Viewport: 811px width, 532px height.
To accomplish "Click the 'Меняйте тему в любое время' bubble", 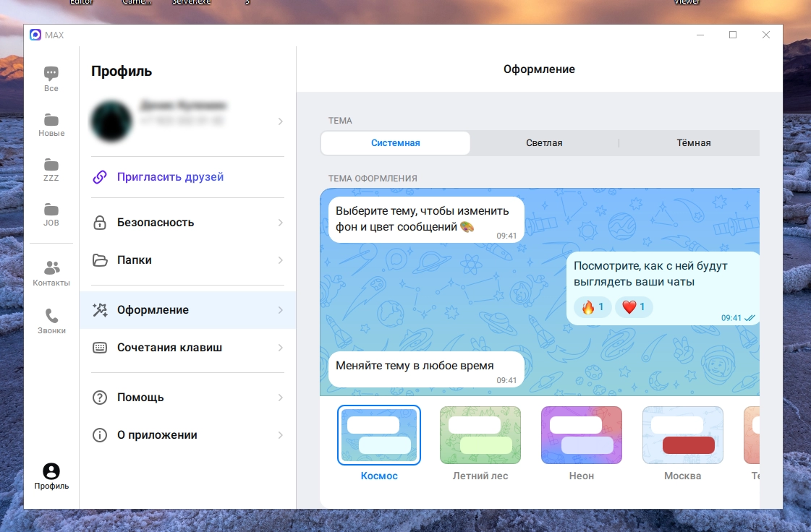I will (426, 369).
